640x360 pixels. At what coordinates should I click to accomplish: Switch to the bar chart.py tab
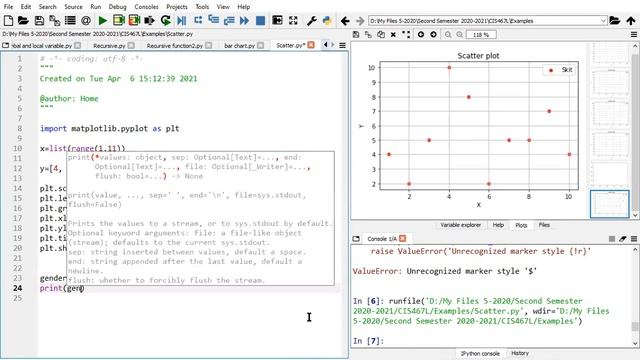239,45
